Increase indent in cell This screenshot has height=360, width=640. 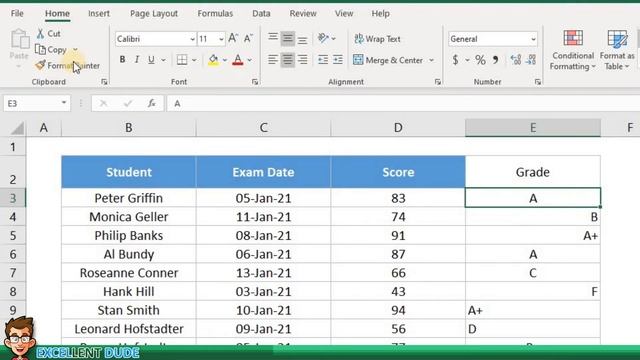[338, 60]
